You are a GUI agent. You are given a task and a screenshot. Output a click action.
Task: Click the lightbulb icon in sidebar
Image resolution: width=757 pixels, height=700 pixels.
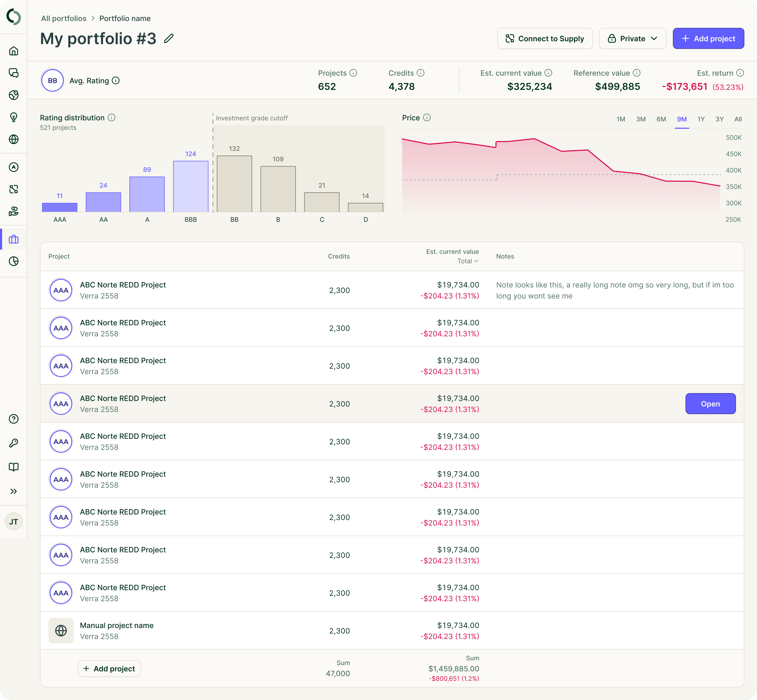point(14,117)
